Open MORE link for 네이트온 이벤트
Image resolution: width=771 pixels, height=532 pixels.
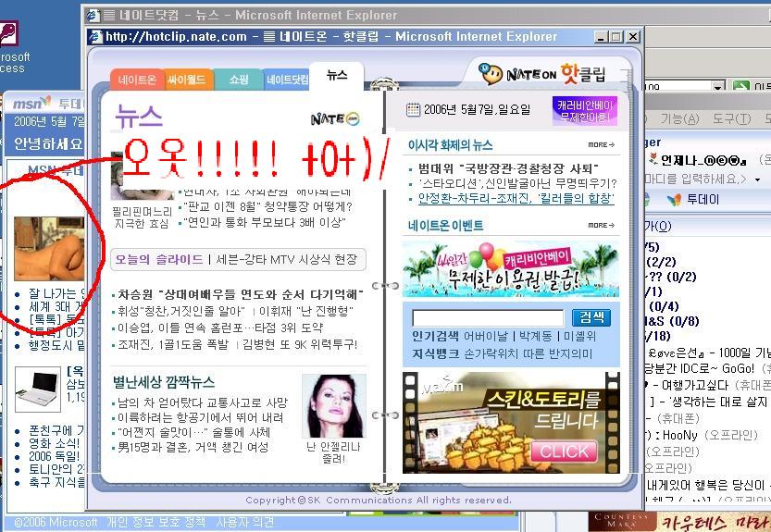(x=601, y=225)
